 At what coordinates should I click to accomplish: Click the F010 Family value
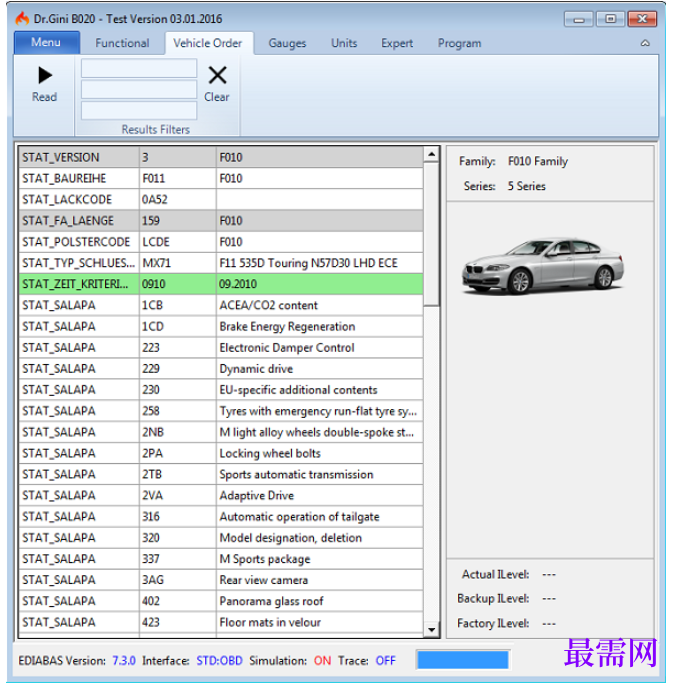coord(538,162)
